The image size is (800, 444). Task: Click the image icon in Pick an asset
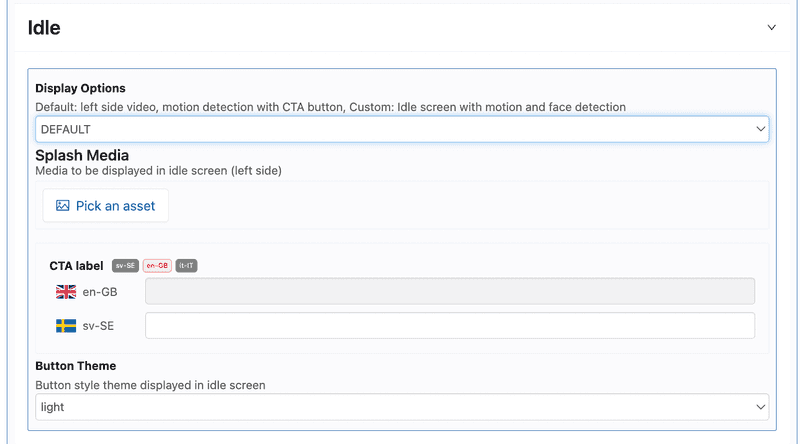(x=63, y=205)
